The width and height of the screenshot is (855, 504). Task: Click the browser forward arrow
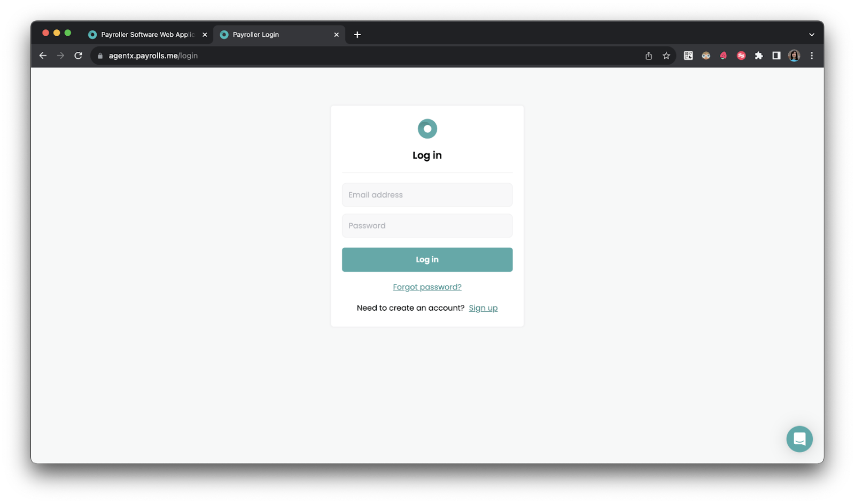[x=60, y=56]
